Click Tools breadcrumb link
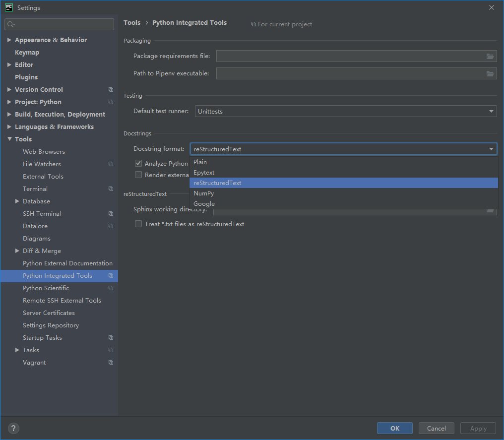The width and height of the screenshot is (504, 440). 132,22
